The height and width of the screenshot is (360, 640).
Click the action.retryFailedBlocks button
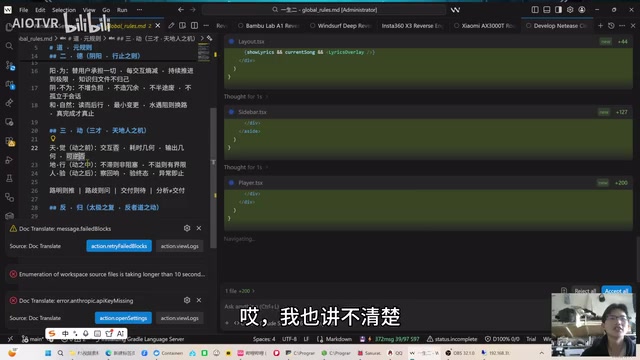pos(119,246)
